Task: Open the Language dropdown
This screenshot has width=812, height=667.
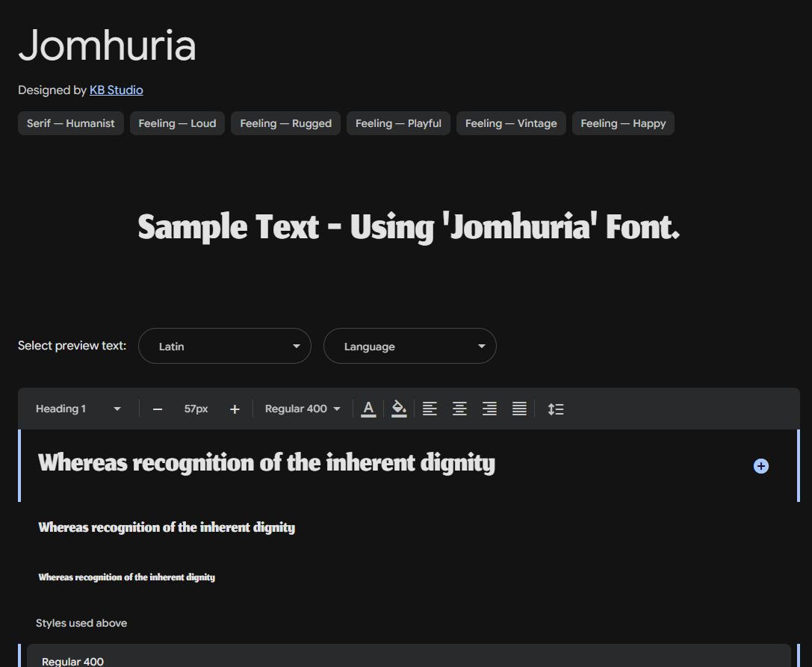Action: coord(410,346)
